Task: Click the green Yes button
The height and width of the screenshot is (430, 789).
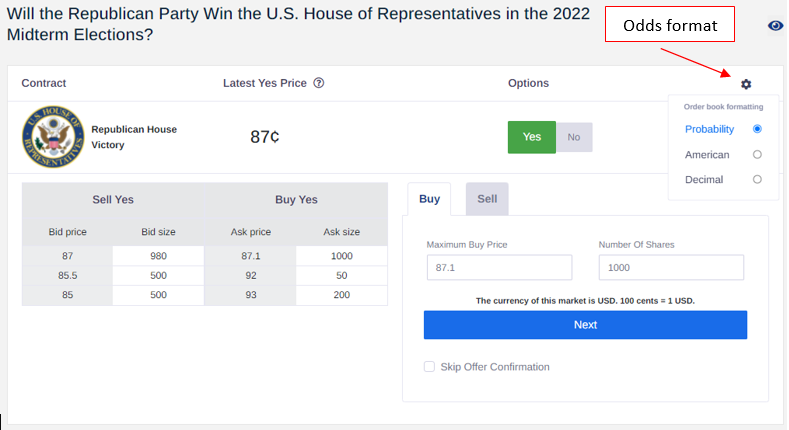Action: point(532,137)
